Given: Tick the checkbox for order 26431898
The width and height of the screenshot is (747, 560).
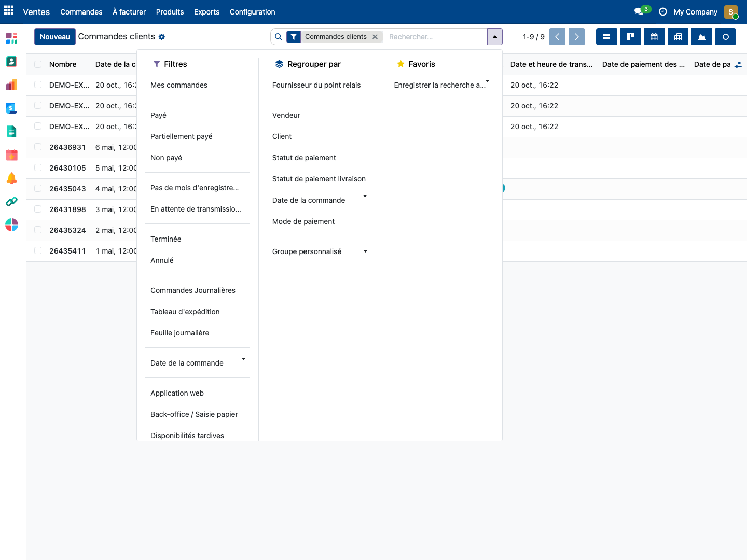Looking at the screenshot, I should 38,209.
